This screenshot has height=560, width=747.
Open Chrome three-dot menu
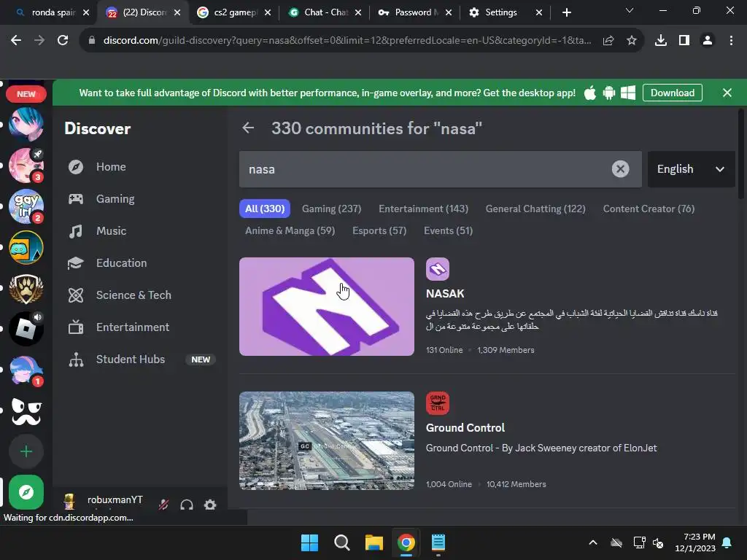[731, 41]
